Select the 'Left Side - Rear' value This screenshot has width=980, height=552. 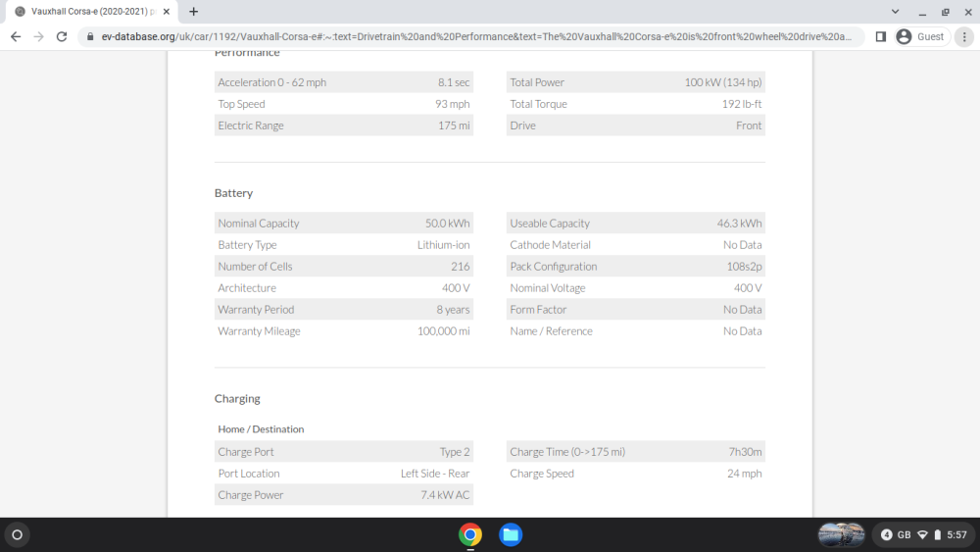click(435, 474)
